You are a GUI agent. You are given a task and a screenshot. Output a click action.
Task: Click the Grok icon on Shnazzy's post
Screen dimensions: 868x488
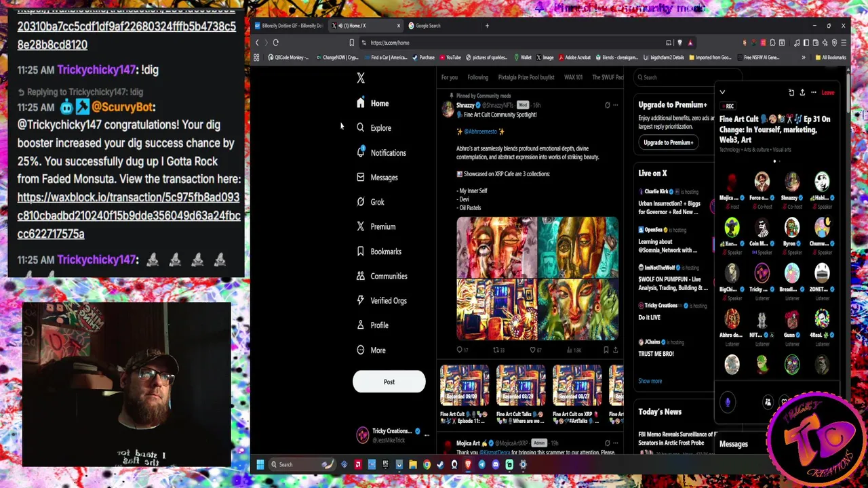pos(607,105)
